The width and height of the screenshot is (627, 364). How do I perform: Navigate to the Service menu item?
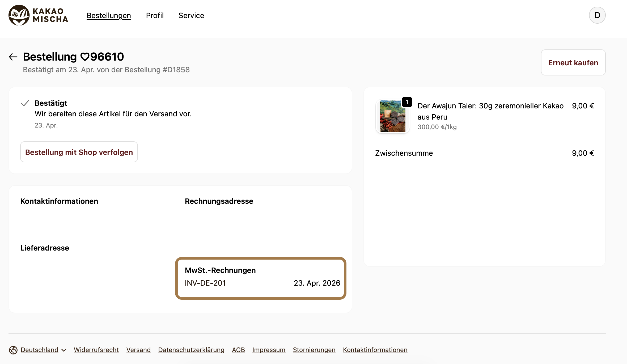pos(191,15)
